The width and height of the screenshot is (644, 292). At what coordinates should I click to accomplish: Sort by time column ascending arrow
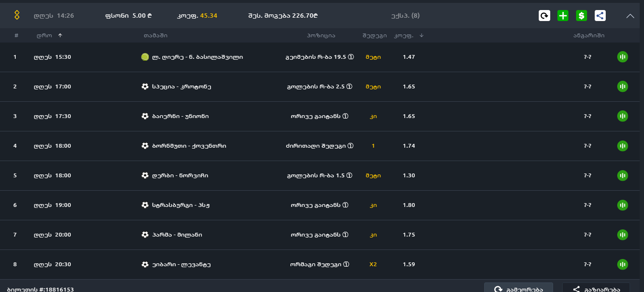[x=60, y=35]
